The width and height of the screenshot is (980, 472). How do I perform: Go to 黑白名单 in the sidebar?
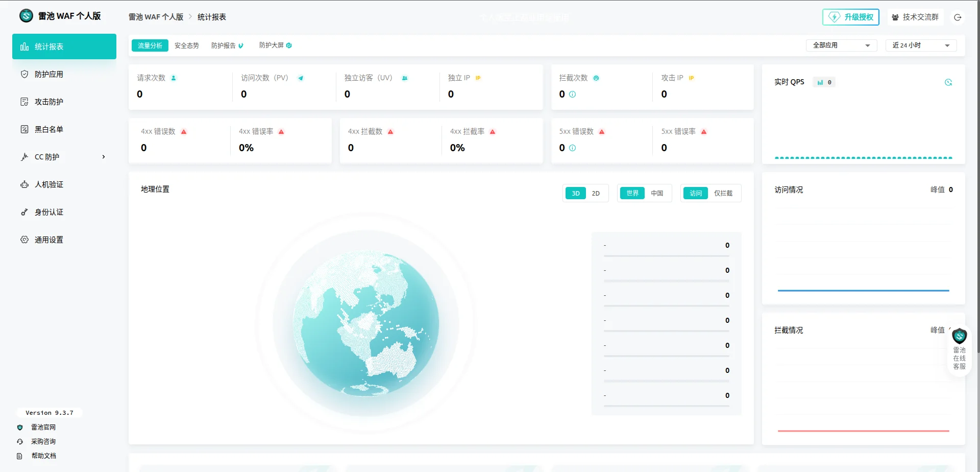pos(64,129)
